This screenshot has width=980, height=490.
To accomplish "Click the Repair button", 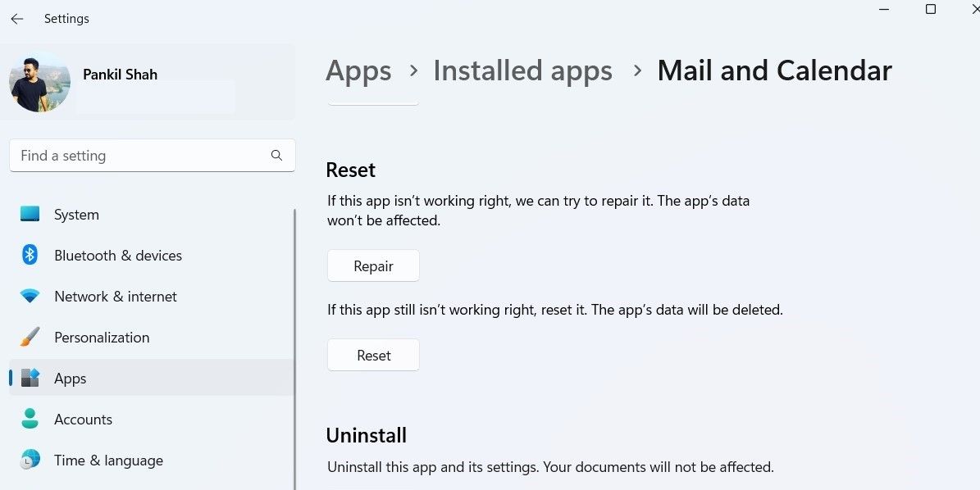I will point(373,266).
